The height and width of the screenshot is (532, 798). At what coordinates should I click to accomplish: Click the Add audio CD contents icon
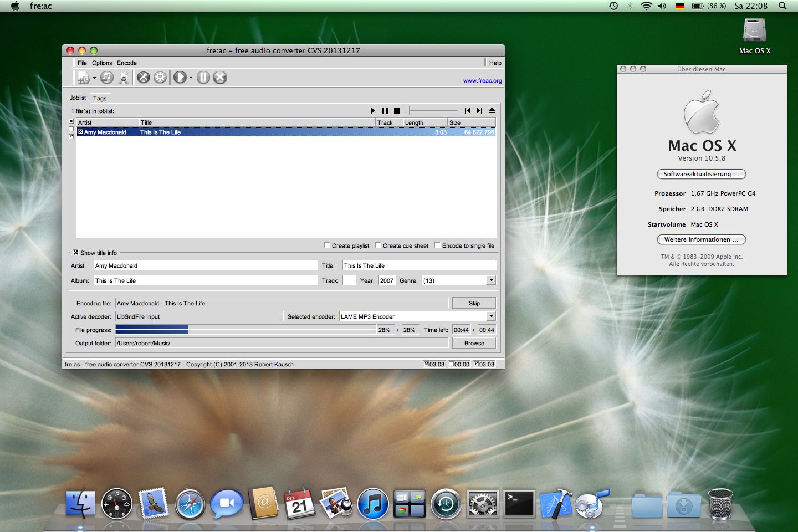click(107, 78)
